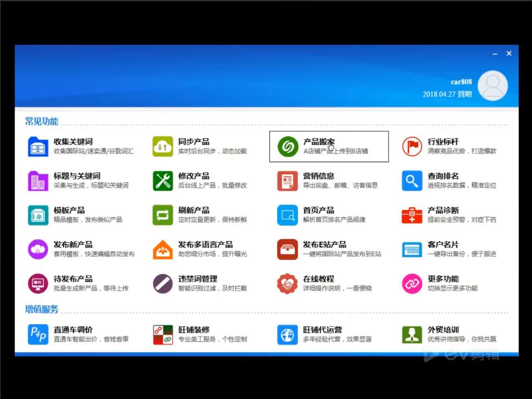The width and height of the screenshot is (532, 399).
Task: Click the car808 username
Action: [461, 82]
